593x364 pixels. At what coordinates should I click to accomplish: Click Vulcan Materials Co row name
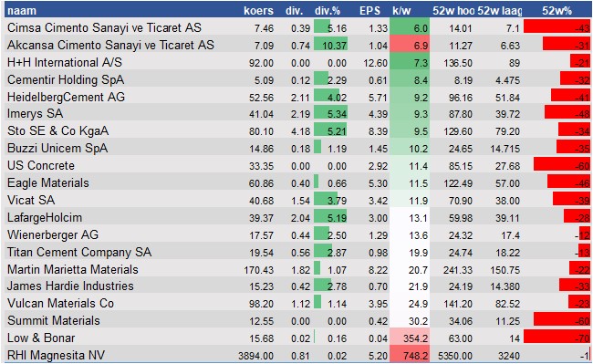[x=60, y=304]
